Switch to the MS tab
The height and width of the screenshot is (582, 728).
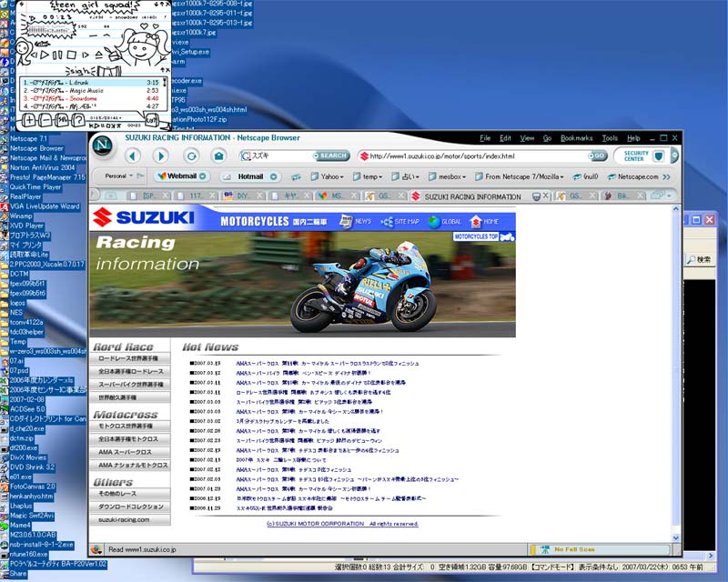(338, 196)
